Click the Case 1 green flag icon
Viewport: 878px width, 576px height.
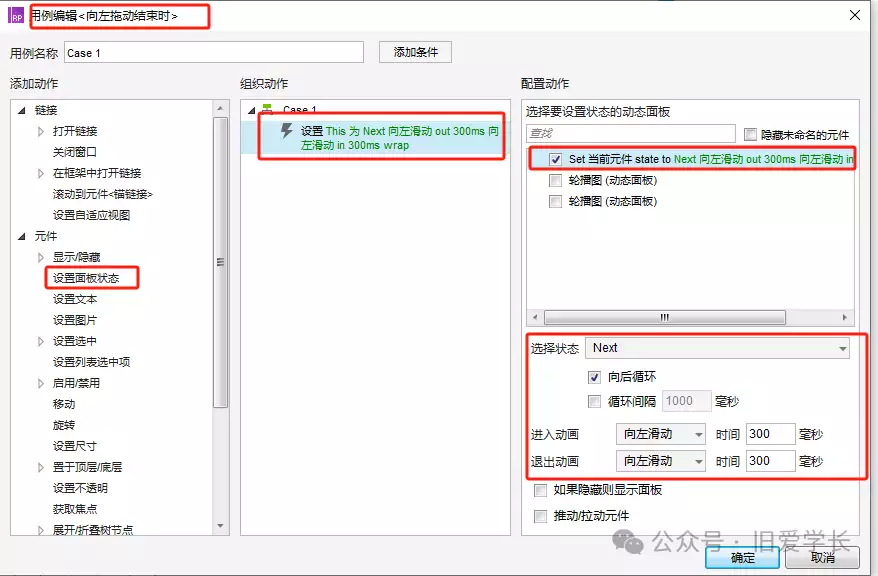point(268,110)
